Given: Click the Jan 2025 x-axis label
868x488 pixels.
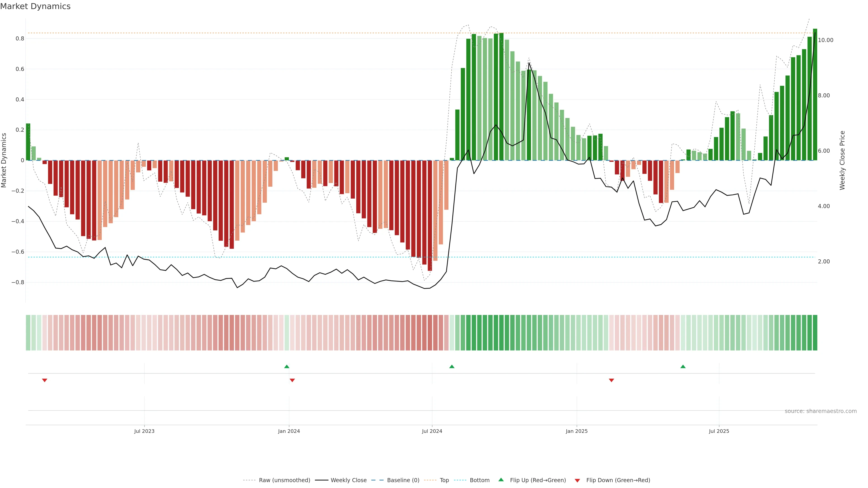Looking at the screenshot, I should point(577,431).
